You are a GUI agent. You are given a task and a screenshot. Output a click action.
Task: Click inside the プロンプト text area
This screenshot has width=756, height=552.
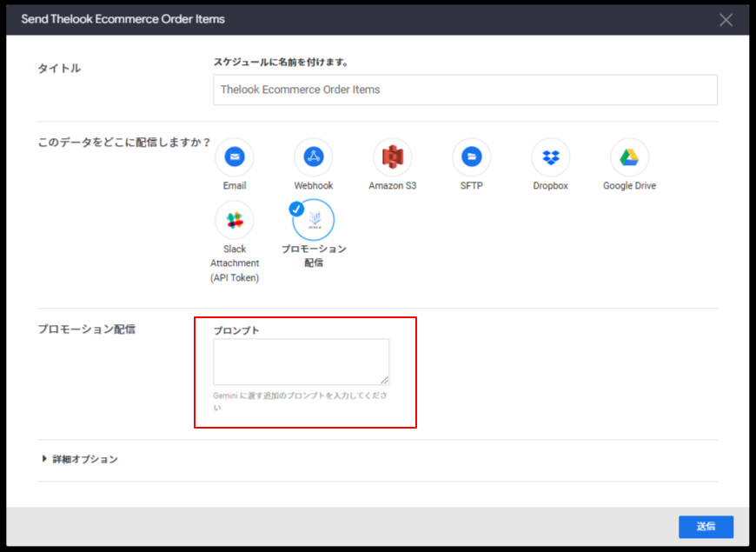coord(302,362)
